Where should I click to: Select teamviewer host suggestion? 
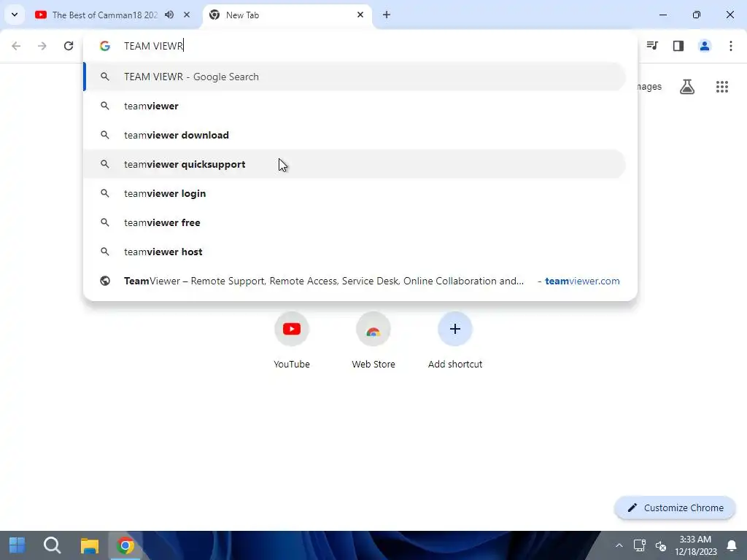355,252
